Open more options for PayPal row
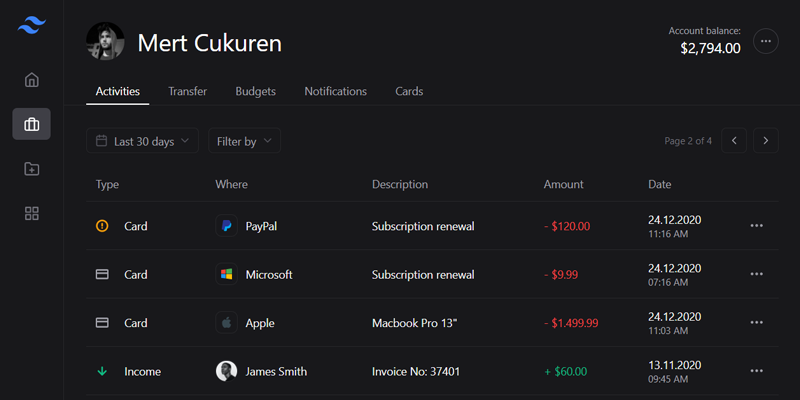 tap(756, 226)
